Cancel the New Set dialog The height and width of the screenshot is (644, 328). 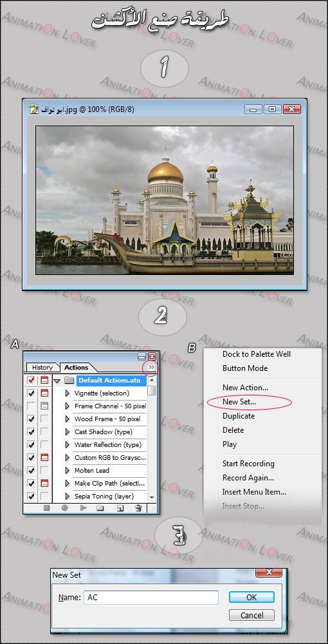251,615
